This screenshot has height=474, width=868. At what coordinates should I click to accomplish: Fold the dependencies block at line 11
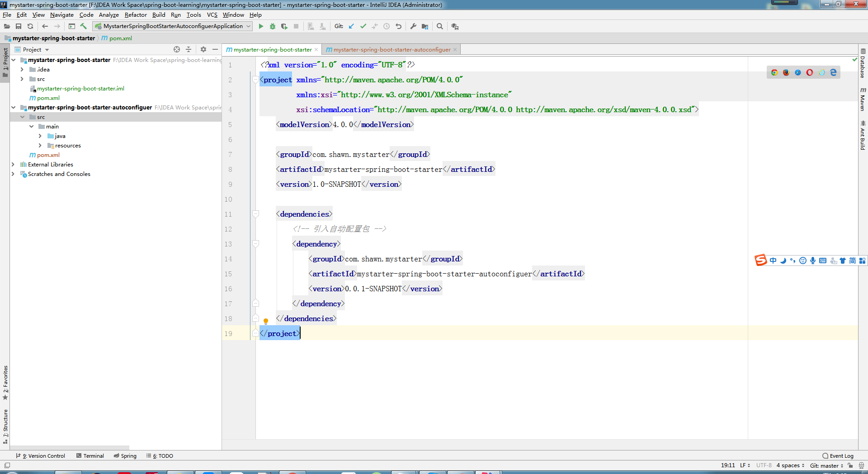[255, 214]
